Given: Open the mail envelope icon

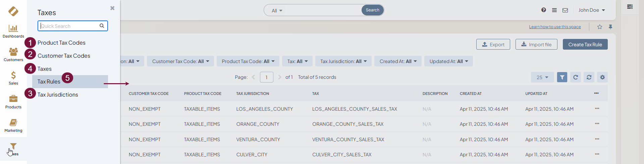Looking at the screenshot, I should point(565,10).
